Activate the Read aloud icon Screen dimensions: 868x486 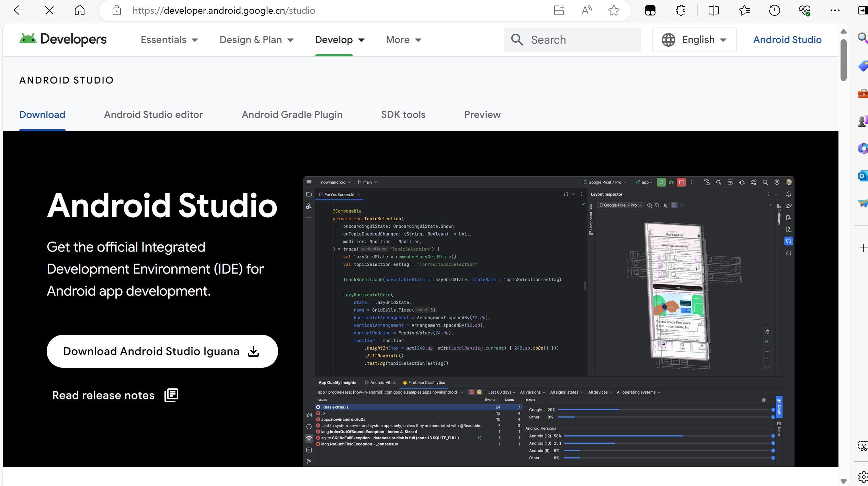586,10
